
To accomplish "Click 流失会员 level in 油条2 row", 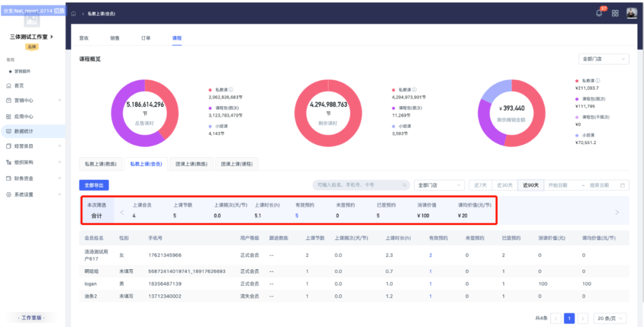I will point(250,296).
